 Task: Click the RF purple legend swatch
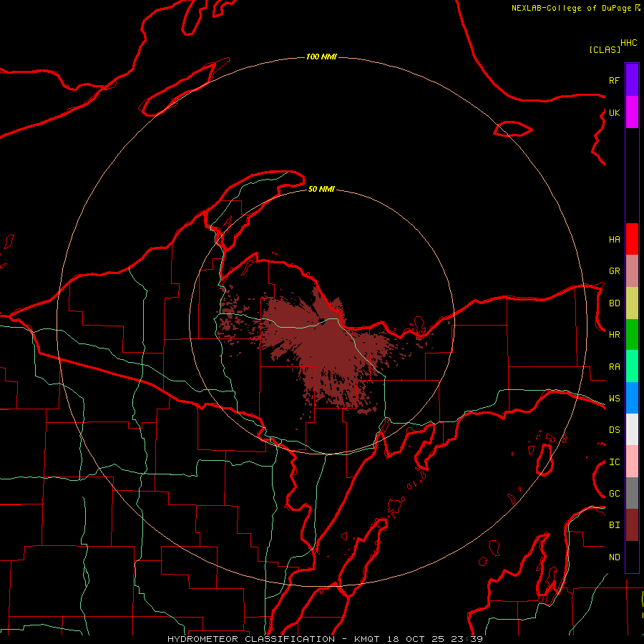[632, 80]
